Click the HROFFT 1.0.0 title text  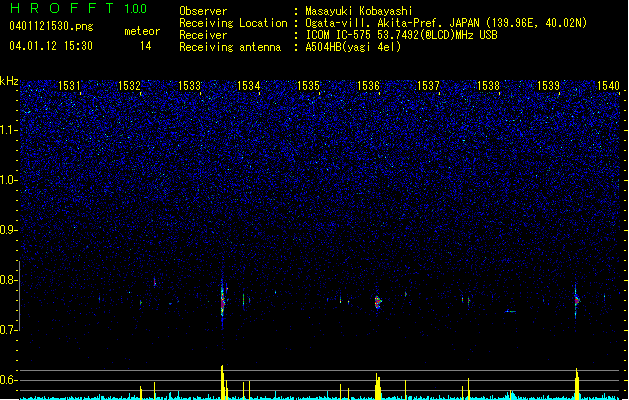tap(79, 8)
